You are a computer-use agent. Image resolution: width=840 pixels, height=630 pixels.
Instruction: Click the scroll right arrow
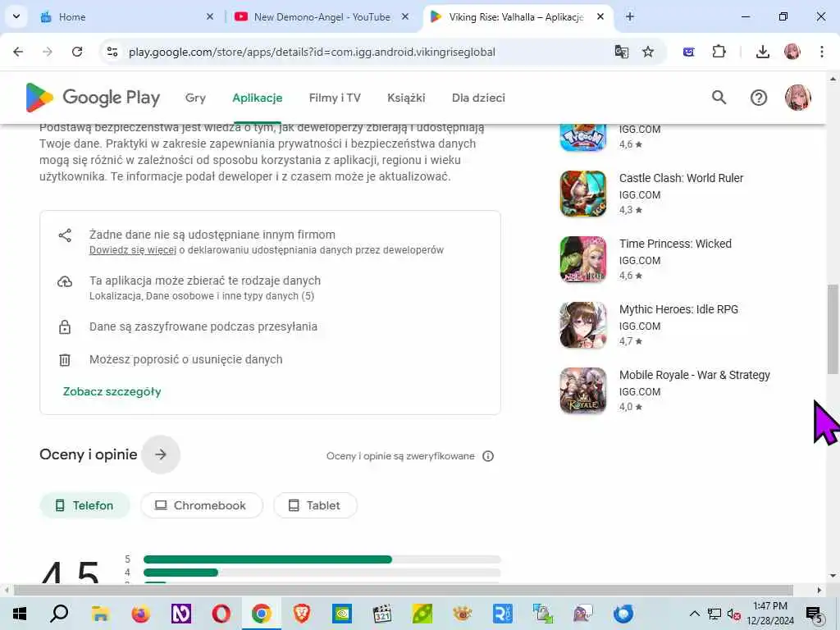pos(819,591)
